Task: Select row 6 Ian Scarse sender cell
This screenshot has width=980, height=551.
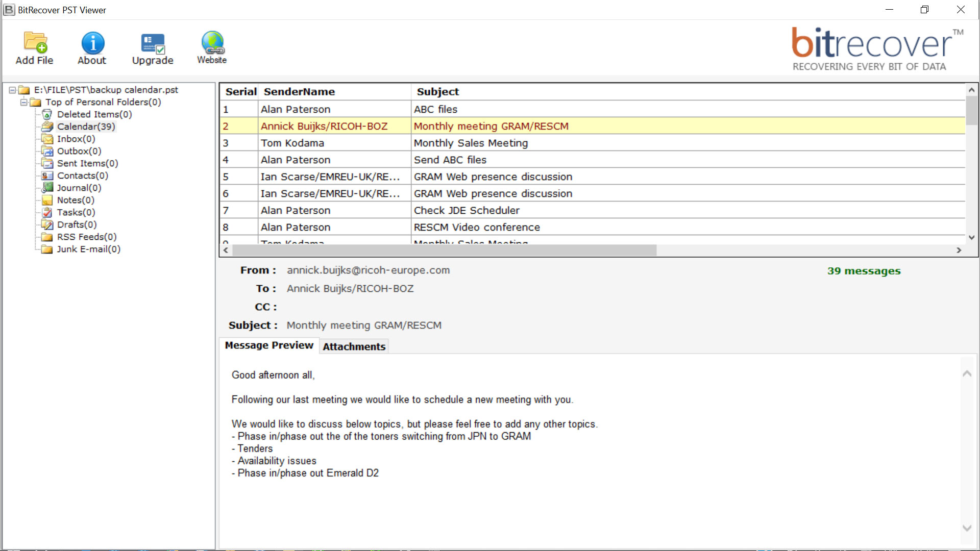Action: coord(335,193)
